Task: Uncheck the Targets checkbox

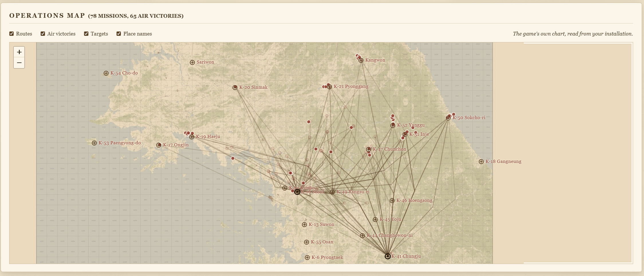Action: [x=86, y=34]
